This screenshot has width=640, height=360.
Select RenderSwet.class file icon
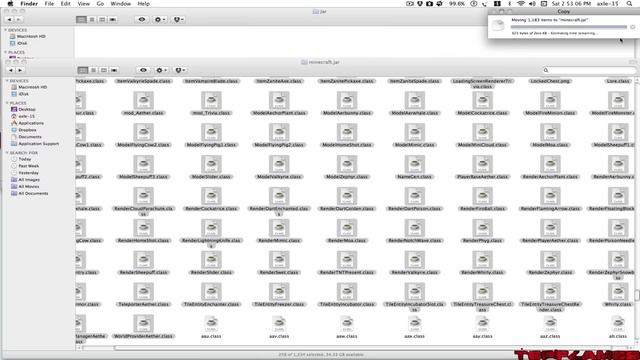[279, 260]
